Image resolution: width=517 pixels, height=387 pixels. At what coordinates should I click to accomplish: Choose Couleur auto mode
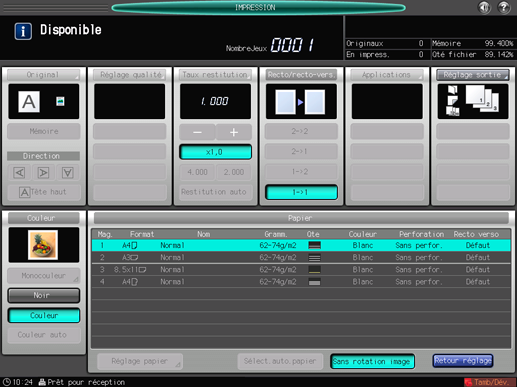click(44, 335)
